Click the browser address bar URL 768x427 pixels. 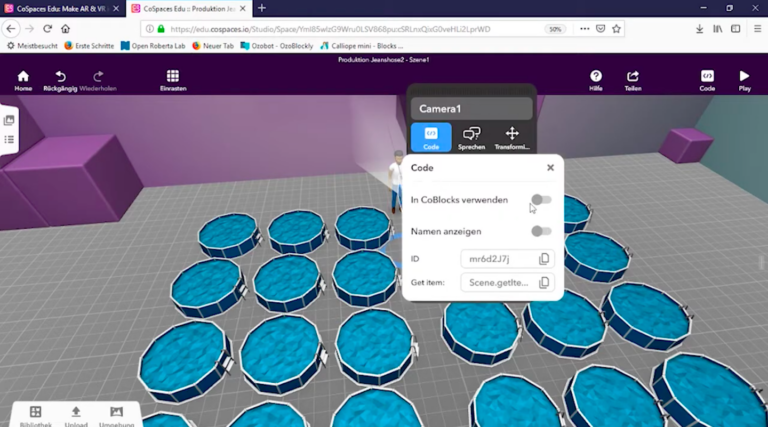(x=330, y=29)
